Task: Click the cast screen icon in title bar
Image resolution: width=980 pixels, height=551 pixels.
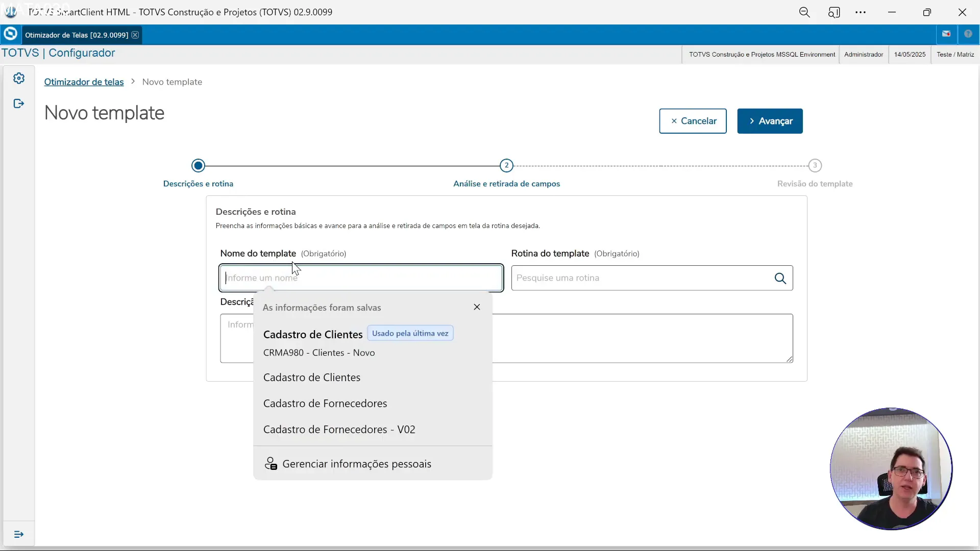Action: (x=834, y=12)
